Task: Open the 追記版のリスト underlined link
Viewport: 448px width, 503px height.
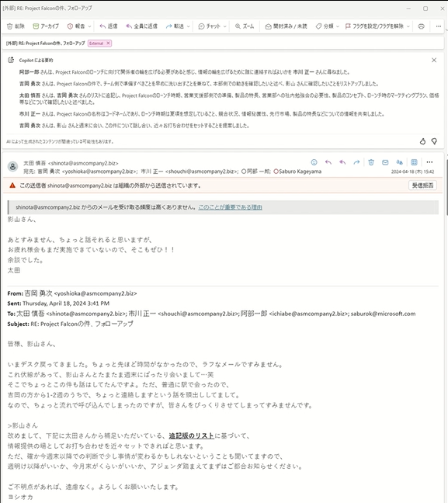Action: point(191,435)
